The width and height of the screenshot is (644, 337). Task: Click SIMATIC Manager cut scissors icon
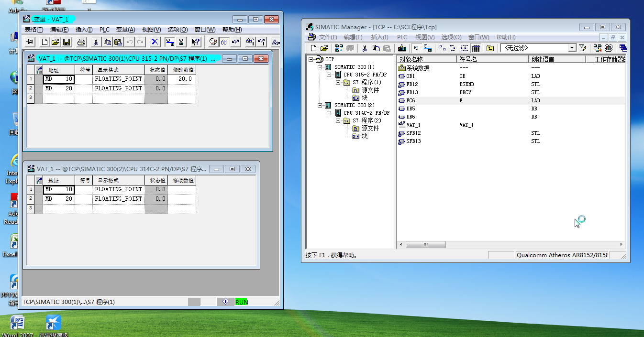[x=364, y=48]
